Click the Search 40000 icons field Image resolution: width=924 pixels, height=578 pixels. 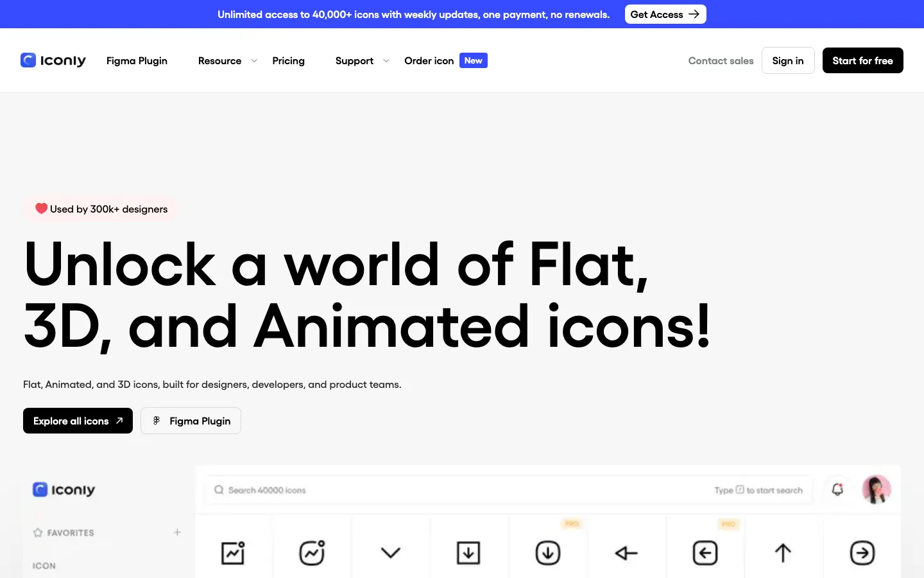tap(449, 490)
